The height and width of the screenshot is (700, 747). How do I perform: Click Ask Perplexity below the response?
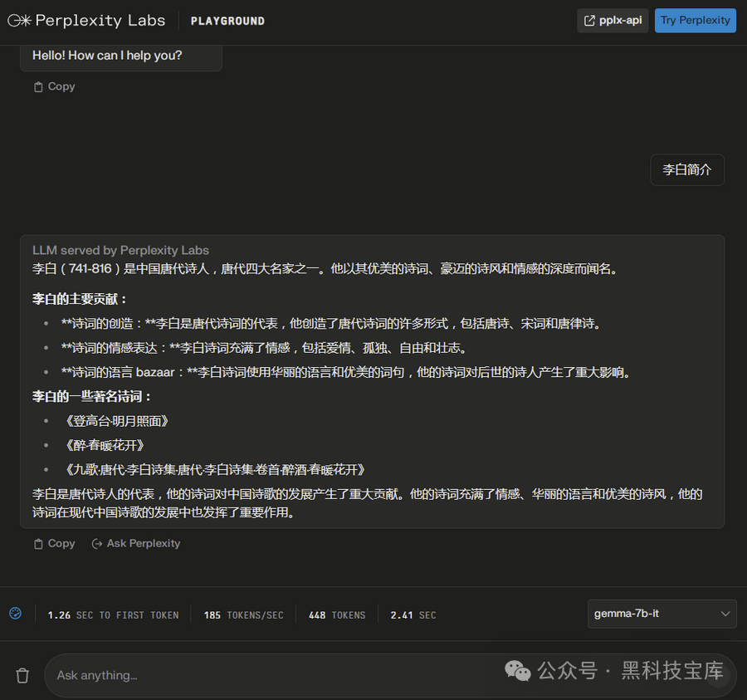click(x=136, y=543)
